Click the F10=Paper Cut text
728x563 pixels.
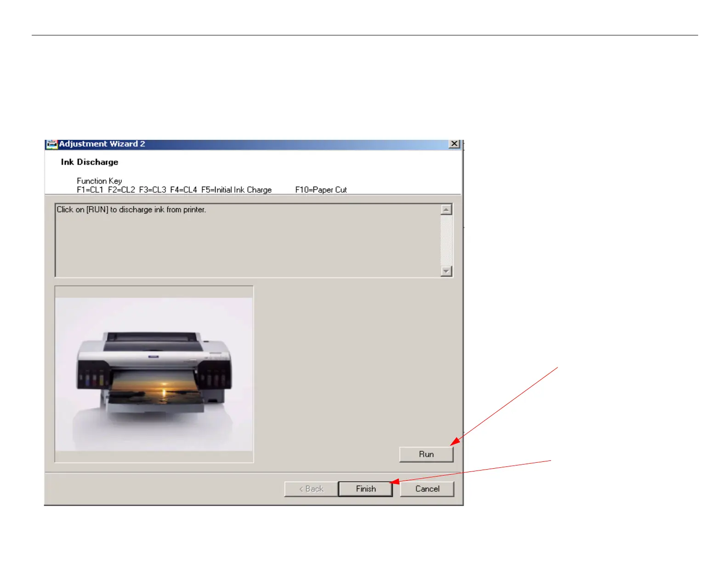[321, 190]
